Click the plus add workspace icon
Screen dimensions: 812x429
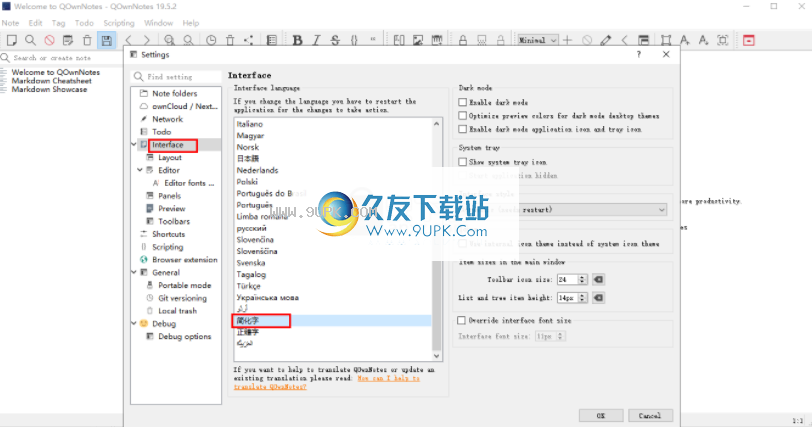(x=568, y=40)
